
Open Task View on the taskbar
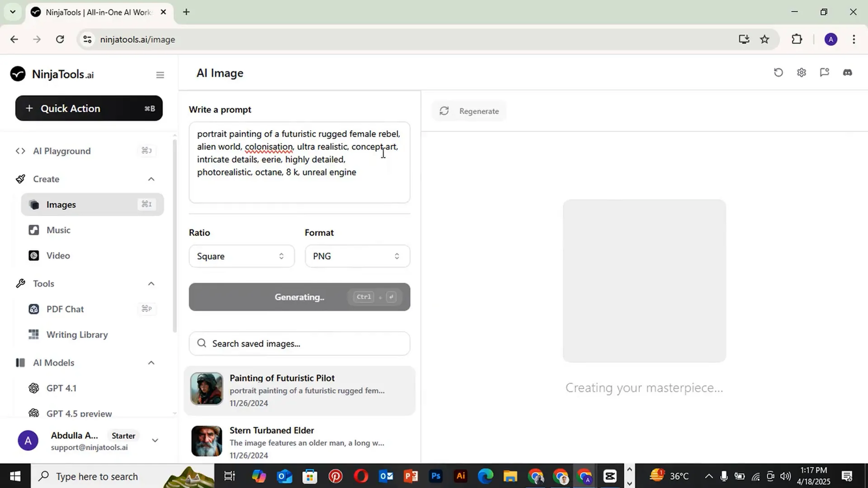(x=229, y=477)
